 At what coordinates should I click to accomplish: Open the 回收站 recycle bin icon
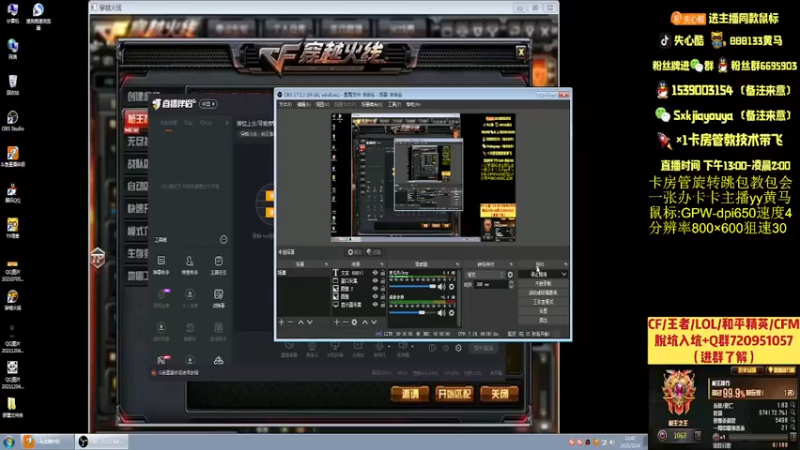point(13,85)
